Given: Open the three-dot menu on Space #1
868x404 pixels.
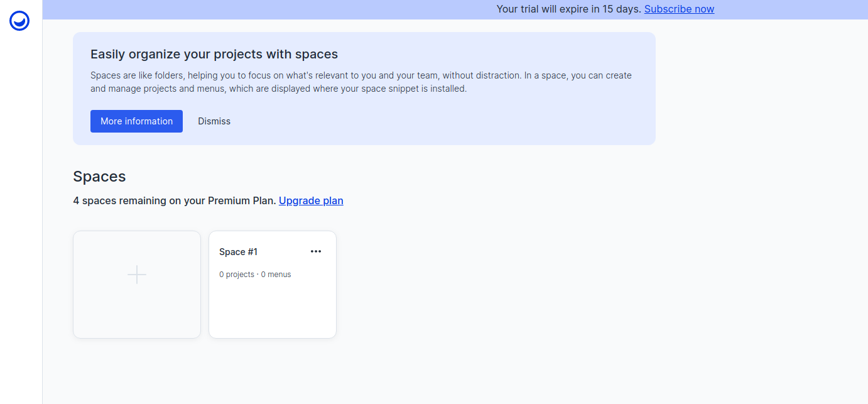Looking at the screenshot, I should (316, 251).
